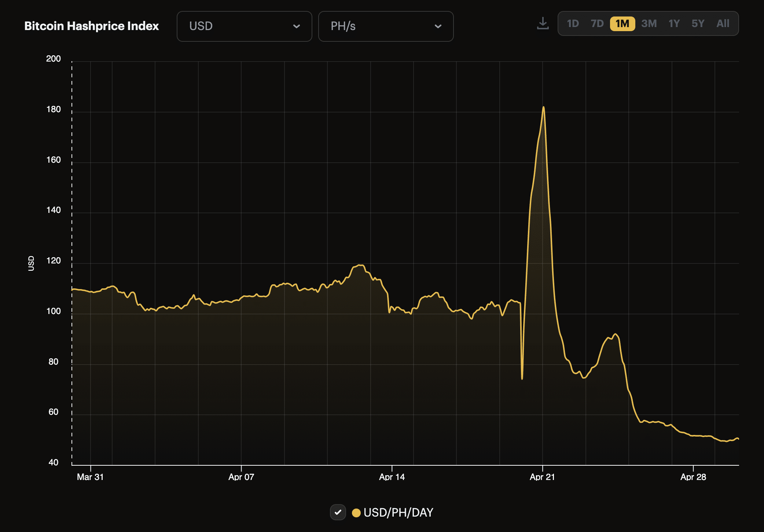Click the 80 y-axis value
The width and height of the screenshot is (764, 532).
54,362
